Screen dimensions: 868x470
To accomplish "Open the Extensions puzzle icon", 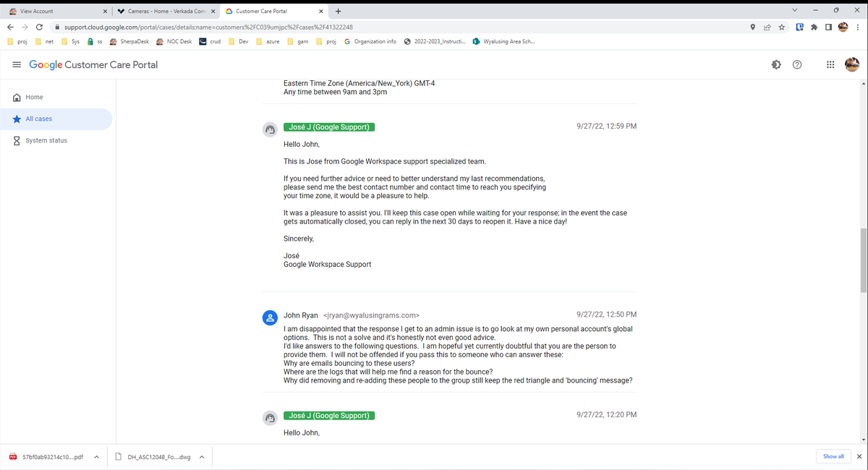I will [x=814, y=27].
